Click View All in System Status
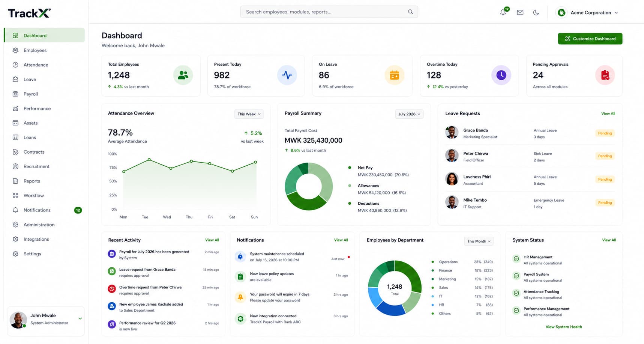 (609, 240)
